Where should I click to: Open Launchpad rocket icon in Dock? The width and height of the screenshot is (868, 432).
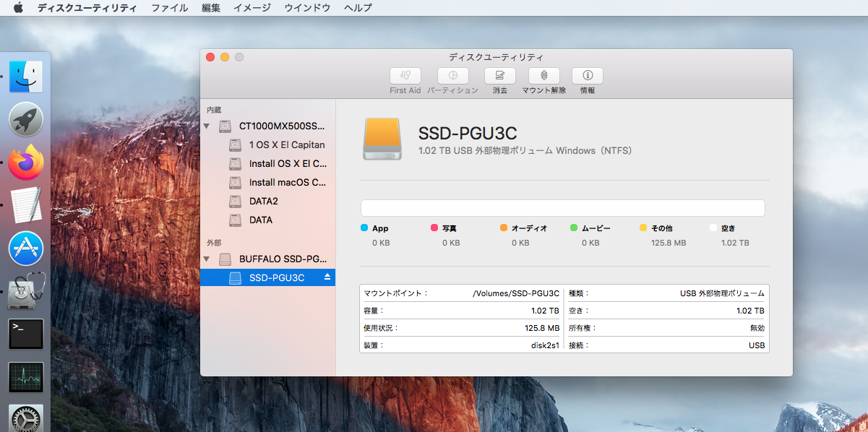[x=26, y=119]
